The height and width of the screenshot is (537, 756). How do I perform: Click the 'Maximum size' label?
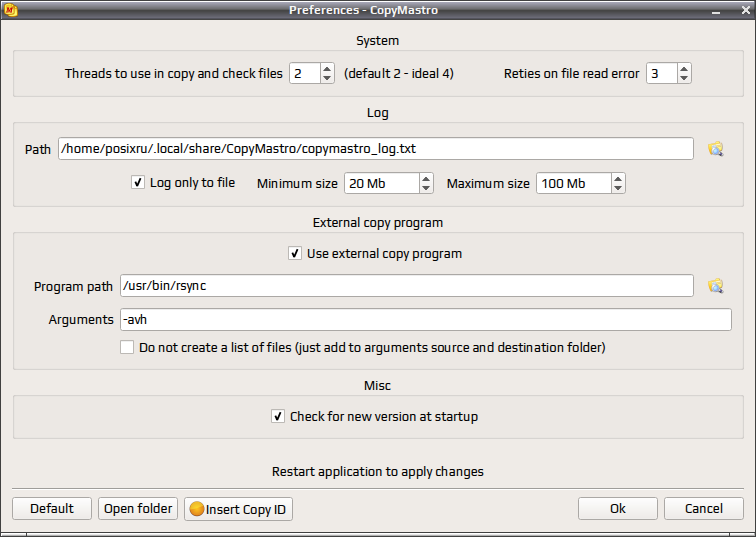point(488,184)
